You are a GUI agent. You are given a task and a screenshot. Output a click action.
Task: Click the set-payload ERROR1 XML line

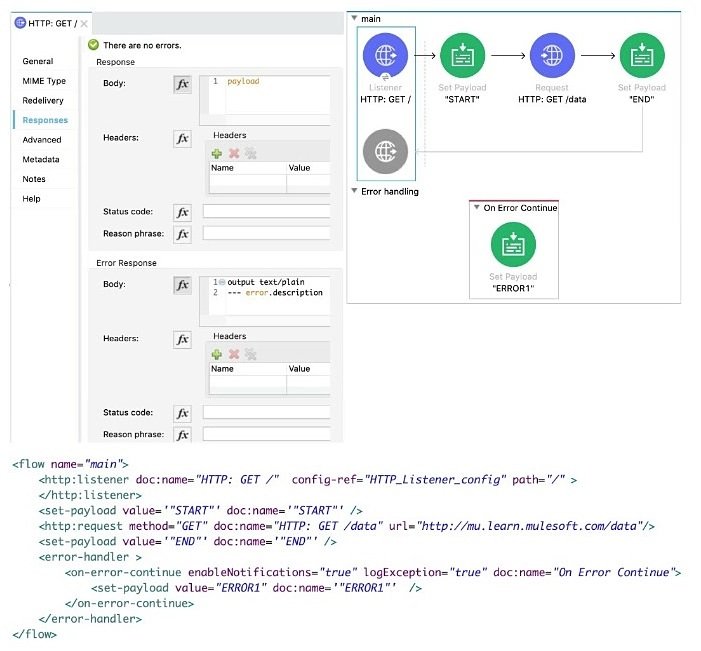tap(257, 588)
